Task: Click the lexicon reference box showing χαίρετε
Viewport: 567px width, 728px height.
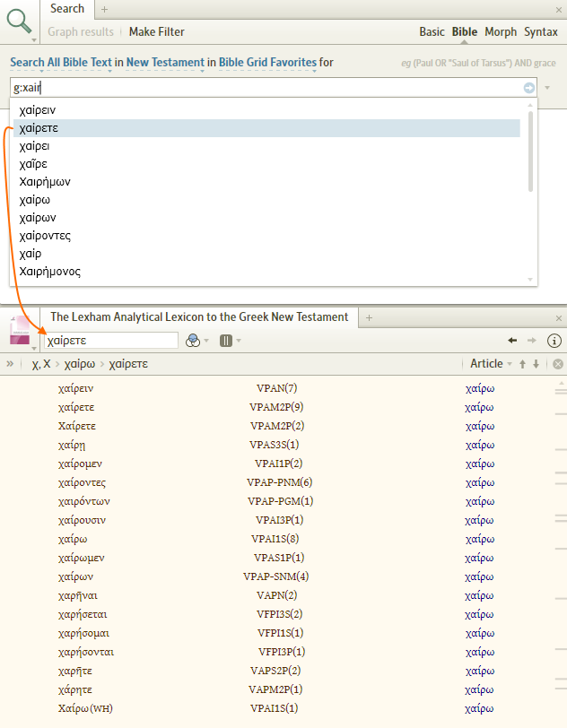Action: [x=111, y=341]
